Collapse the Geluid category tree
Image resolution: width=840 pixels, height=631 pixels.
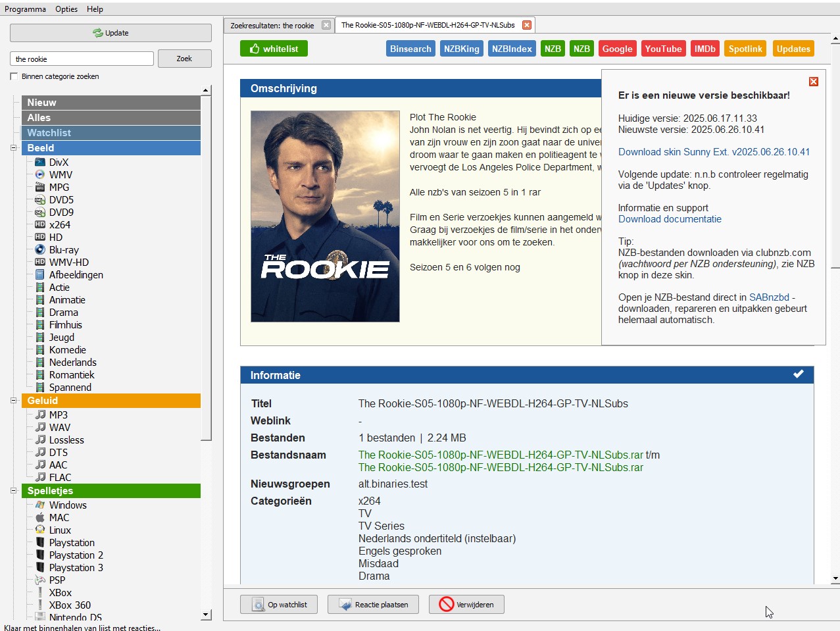pyautogui.click(x=13, y=400)
